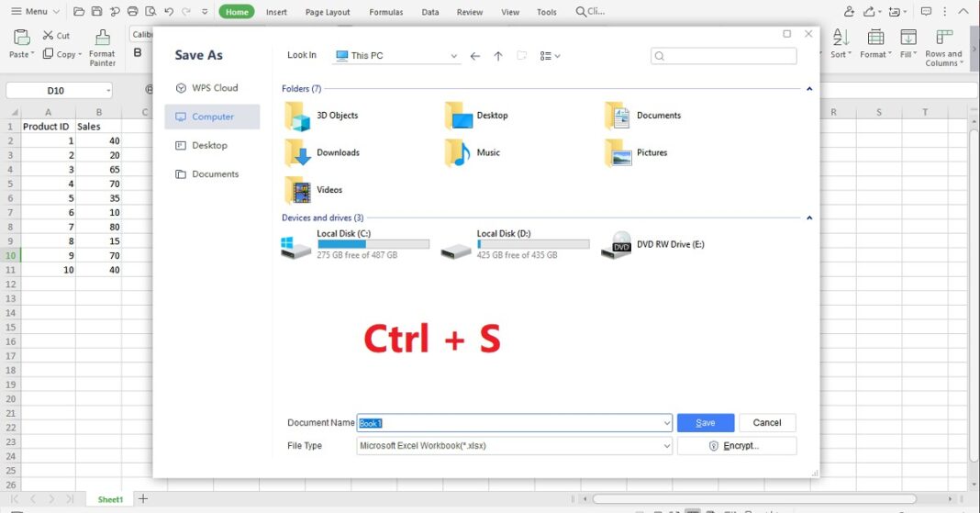Select Local Disk (D:) drive

[x=515, y=244]
